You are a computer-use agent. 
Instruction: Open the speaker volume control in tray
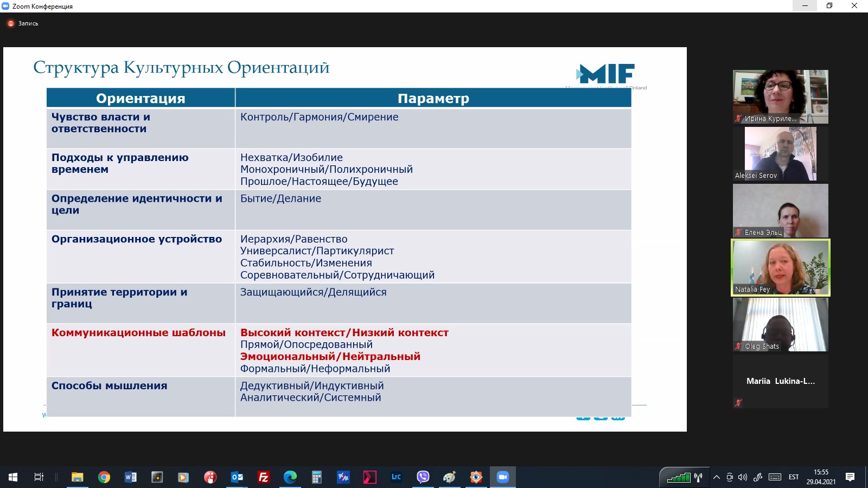[x=743, y=477]
